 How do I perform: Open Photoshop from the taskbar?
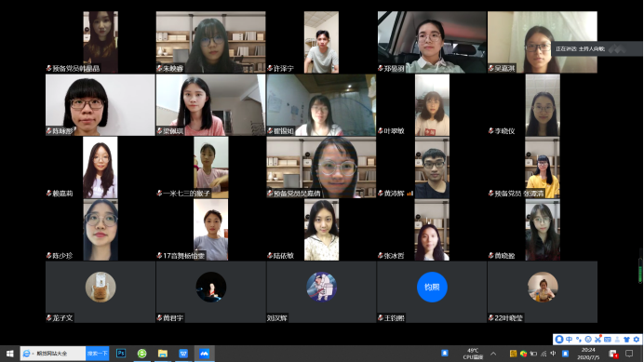click(x=121, y=354)
